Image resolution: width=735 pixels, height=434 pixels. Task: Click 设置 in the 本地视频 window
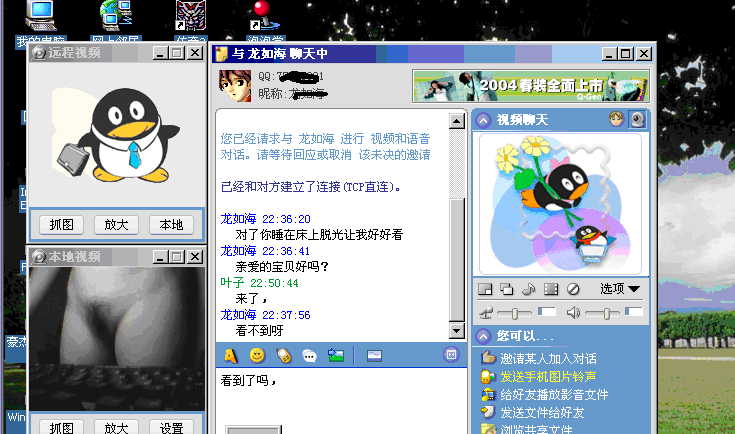[171, 427]
